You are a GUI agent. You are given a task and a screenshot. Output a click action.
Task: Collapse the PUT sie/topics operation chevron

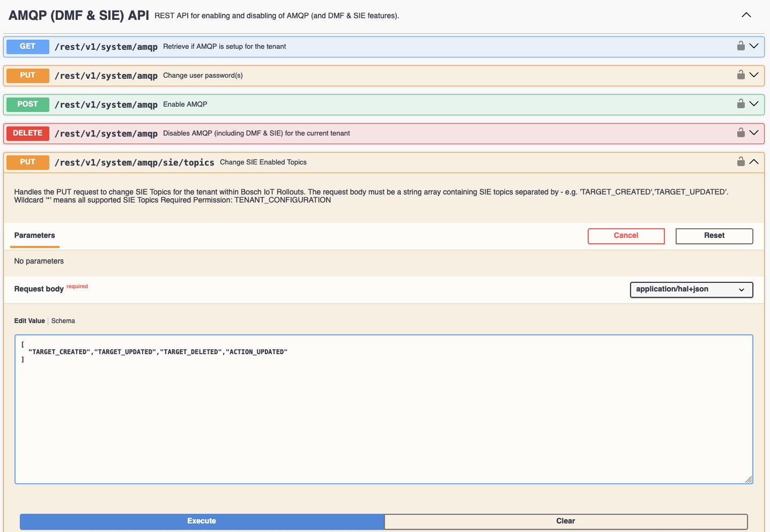point(754,162)
